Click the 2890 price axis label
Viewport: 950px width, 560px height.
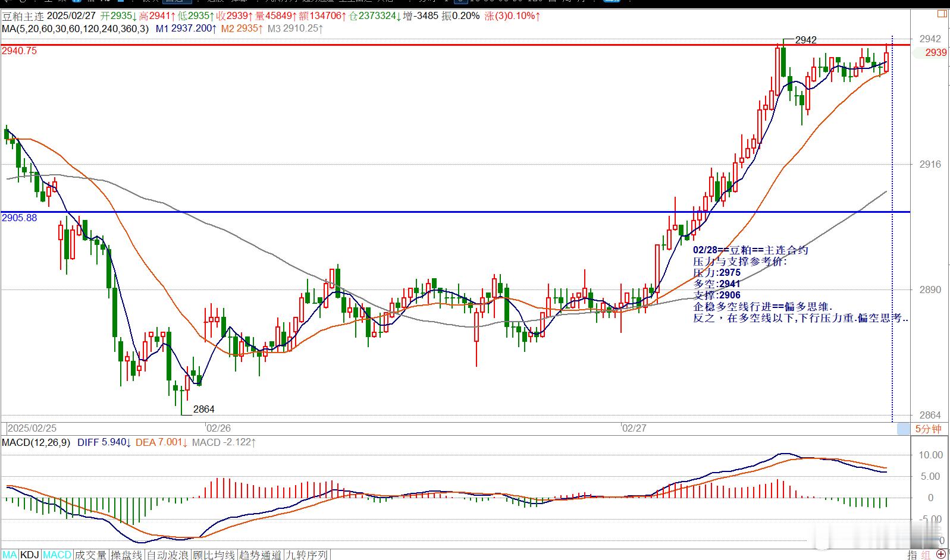930,290
